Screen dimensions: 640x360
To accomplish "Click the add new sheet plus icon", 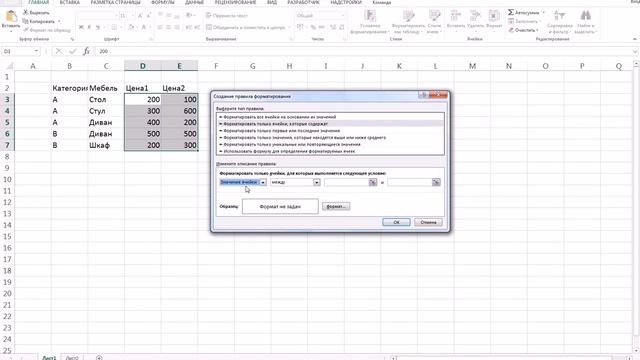I will [x=99, y=358].
